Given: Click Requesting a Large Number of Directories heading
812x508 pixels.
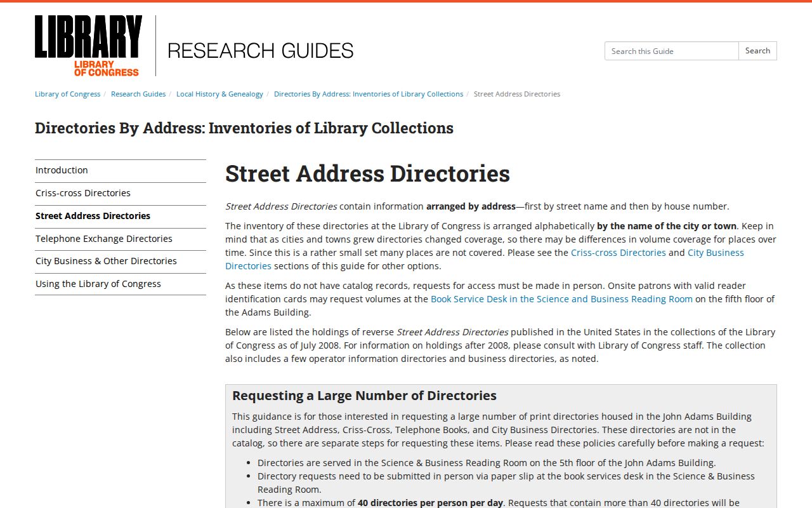Looking at the screenshot, I should [364, 396].
